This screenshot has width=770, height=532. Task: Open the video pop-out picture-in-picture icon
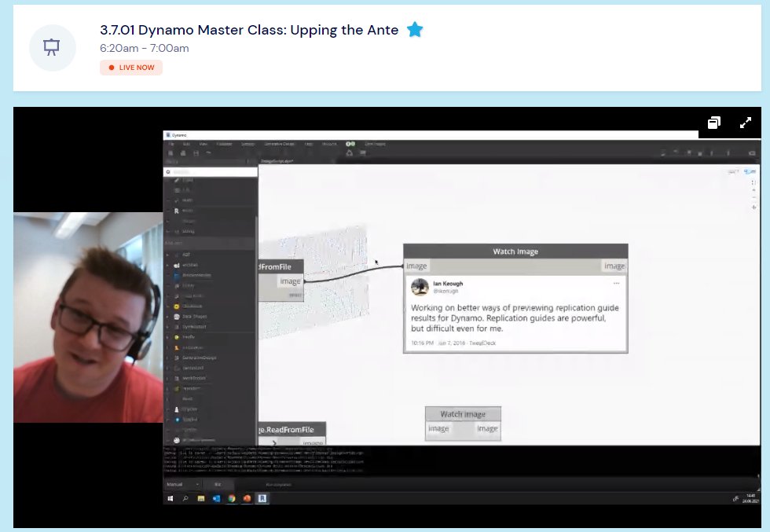pos(714,123)
